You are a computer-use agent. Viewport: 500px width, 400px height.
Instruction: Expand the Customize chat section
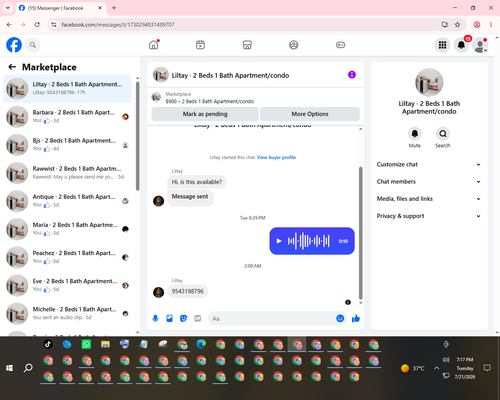click(429, 164)
